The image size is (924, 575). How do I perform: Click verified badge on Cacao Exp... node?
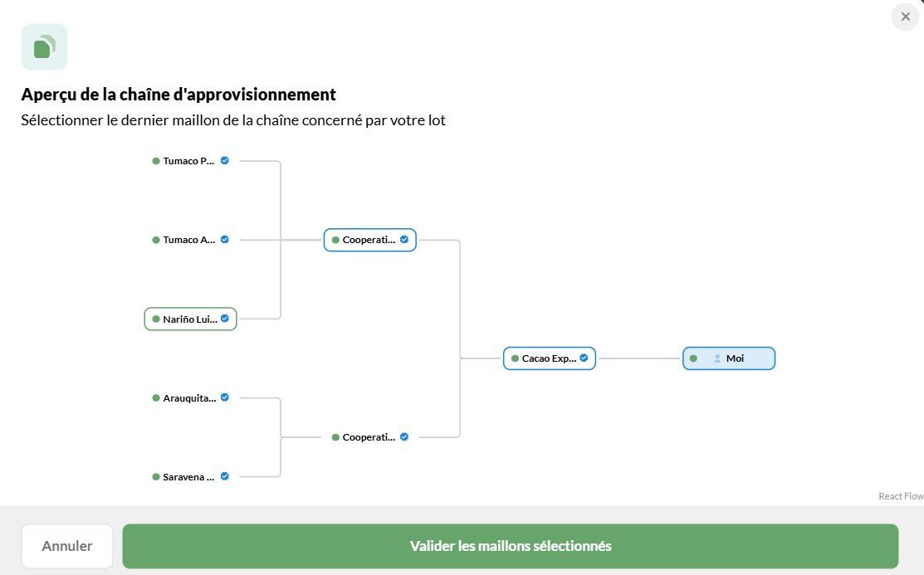(x=584, y=358)
